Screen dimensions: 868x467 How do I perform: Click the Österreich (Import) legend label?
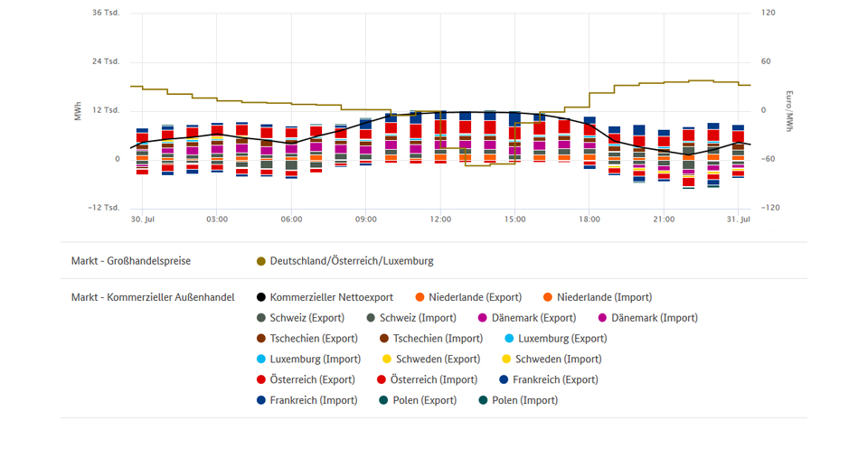(x=433, y=379)
